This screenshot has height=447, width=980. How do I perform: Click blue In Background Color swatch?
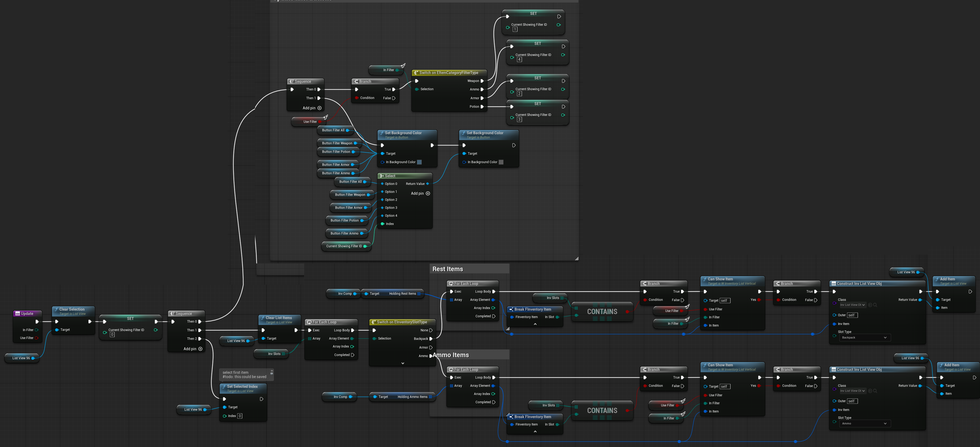tap(419, 162)
